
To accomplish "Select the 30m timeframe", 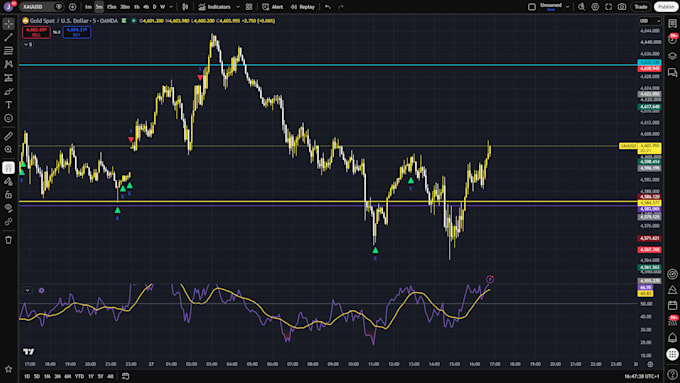I will (x=125, y=7).
